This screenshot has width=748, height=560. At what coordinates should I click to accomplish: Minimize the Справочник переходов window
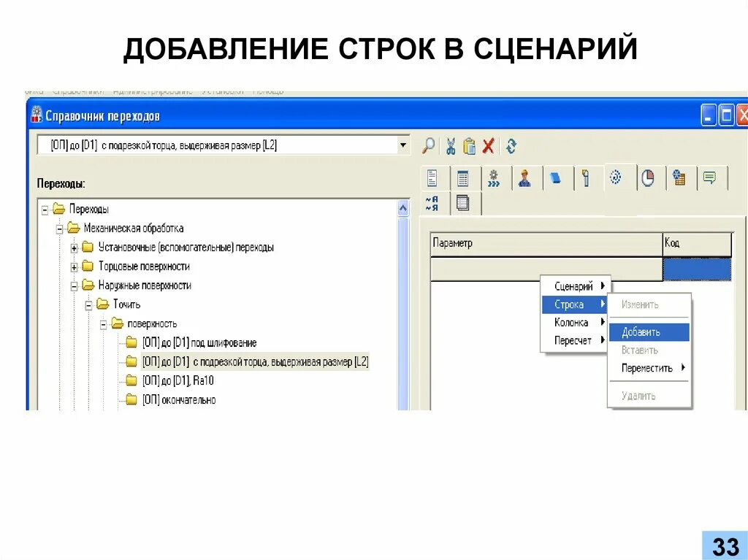[x=709, y=115]
